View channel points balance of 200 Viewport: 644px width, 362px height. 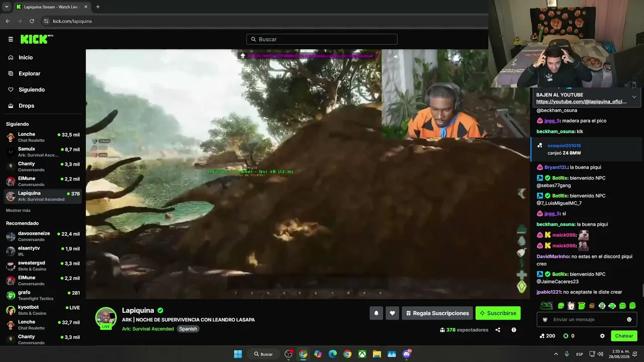[x=547, y=336]
